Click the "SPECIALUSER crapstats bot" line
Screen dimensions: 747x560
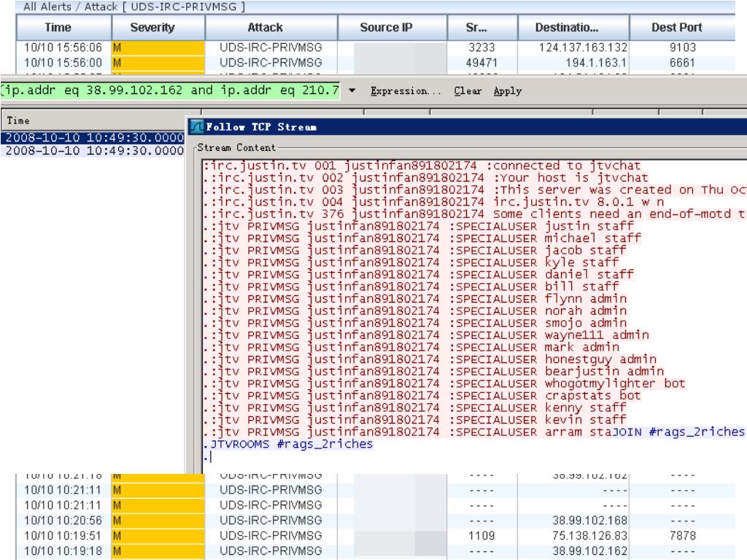[x=422, y=396]
